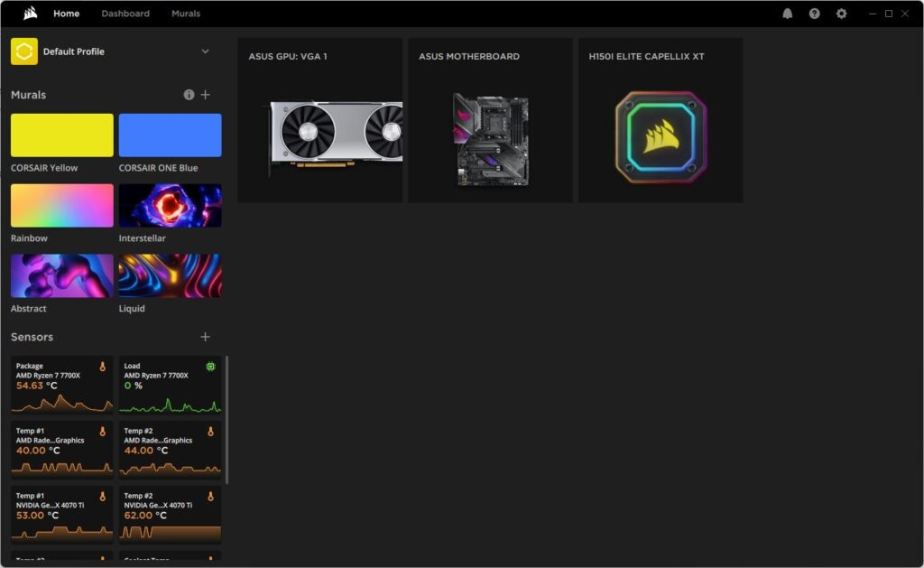The width and height of the screenshot is (924, 568).
Task: Click the Corsair sails logo icon
Action: coord(30,13)
